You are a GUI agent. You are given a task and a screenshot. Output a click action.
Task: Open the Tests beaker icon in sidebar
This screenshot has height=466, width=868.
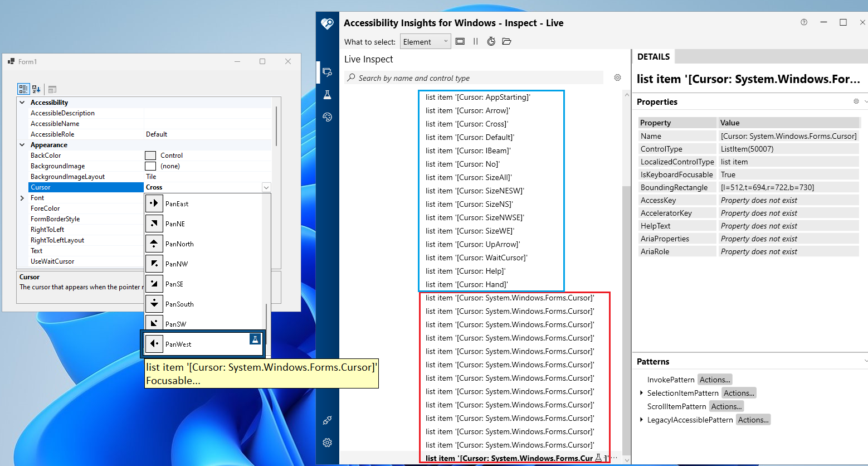click(327, 95)
